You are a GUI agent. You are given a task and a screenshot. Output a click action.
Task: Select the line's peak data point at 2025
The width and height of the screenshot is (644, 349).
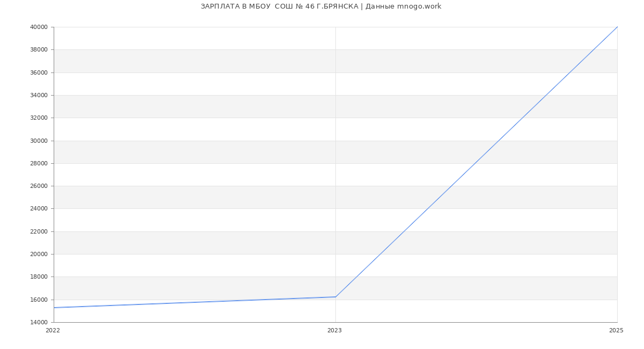(x=617, y=27)
